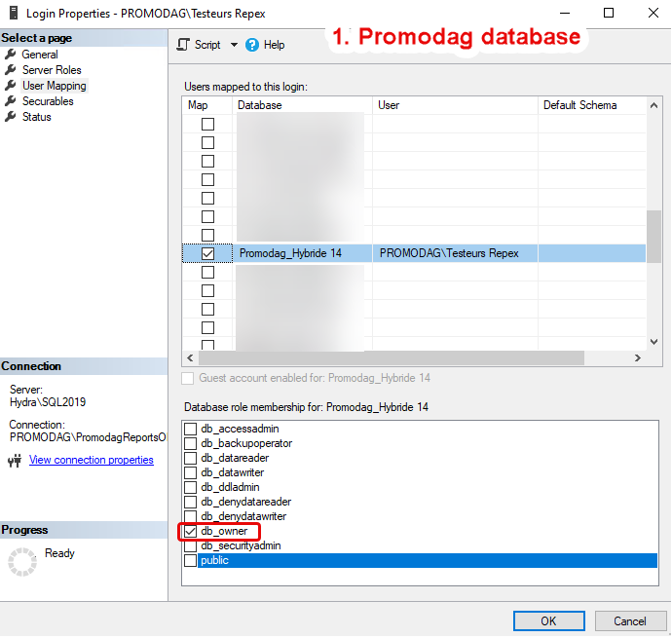This screenshot has width=672, height=638.
Task: Click the users list scroll up arrow
Action: point(653,105)
